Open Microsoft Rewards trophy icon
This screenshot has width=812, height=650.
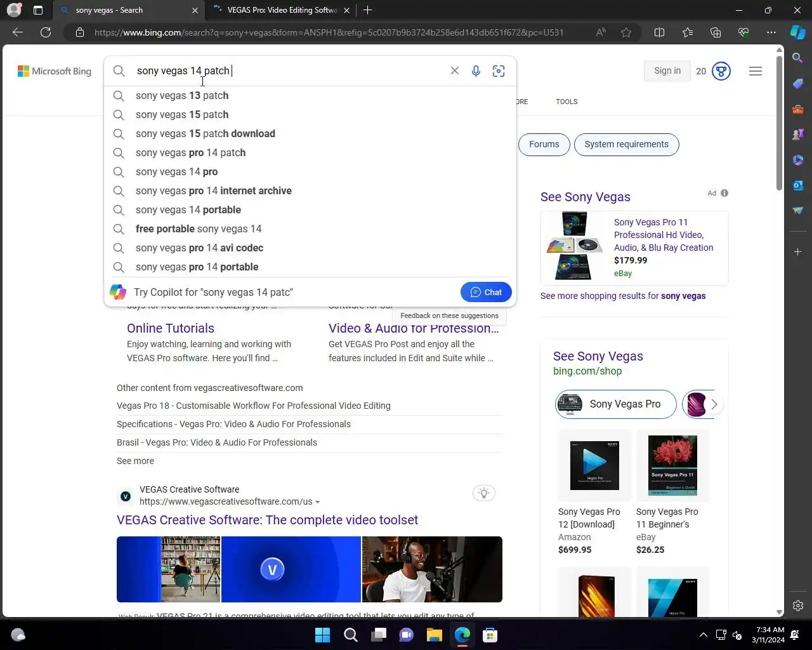721,71
